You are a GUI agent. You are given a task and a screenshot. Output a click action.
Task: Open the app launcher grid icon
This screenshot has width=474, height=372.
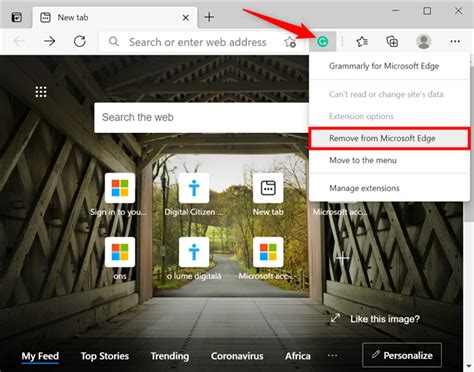41,92
